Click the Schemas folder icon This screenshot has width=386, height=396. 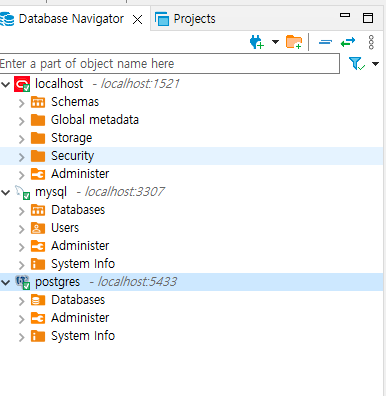click(x=38, y=102)
